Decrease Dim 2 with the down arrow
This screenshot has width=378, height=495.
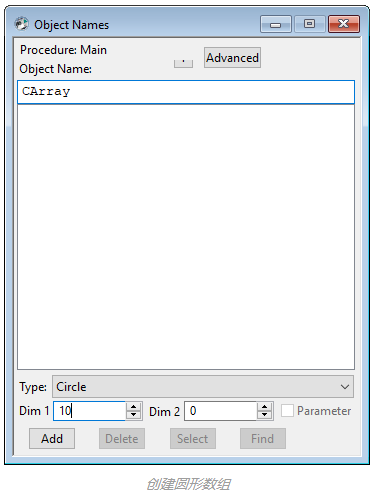coord(265,415)
